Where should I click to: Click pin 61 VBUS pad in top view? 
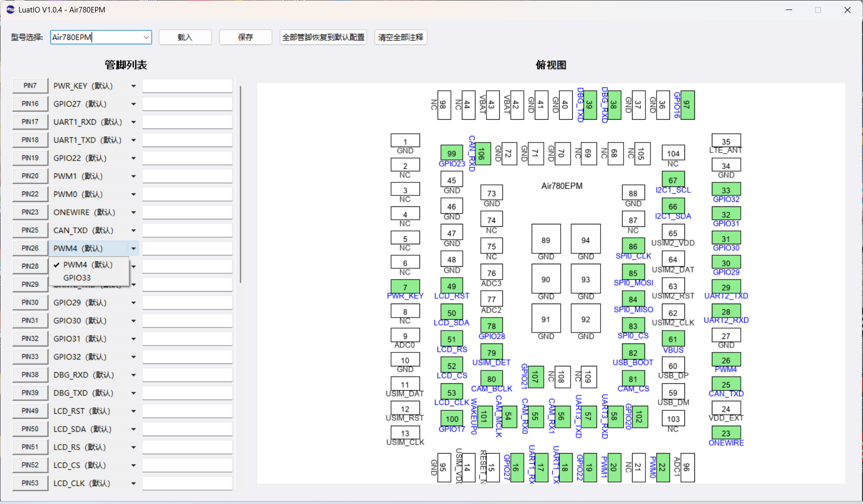point(673,339)
